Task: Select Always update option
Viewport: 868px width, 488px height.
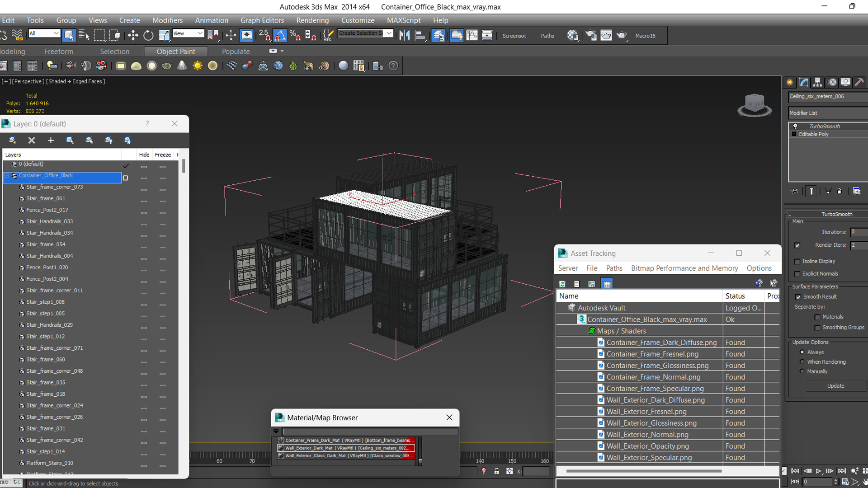Action: [802, 352]
